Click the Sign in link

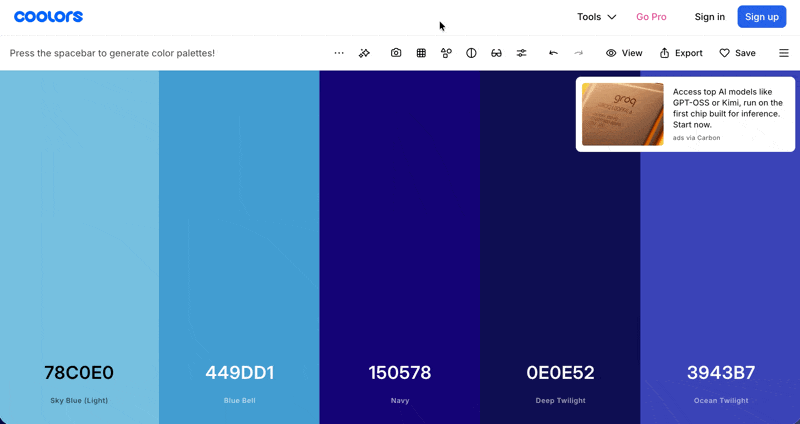click(x=709, y=17)
